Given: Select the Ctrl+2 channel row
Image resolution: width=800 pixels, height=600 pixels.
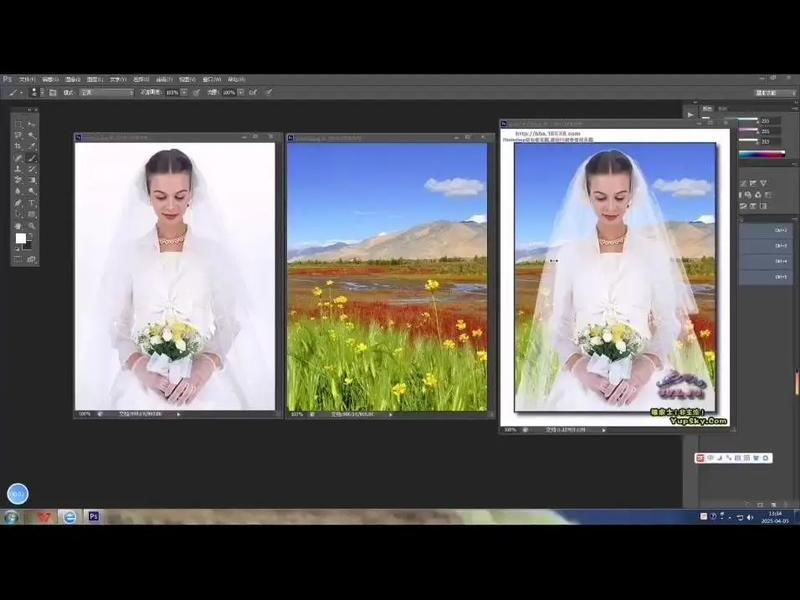Looking at the screenshot, I should (x=766, y=230).
